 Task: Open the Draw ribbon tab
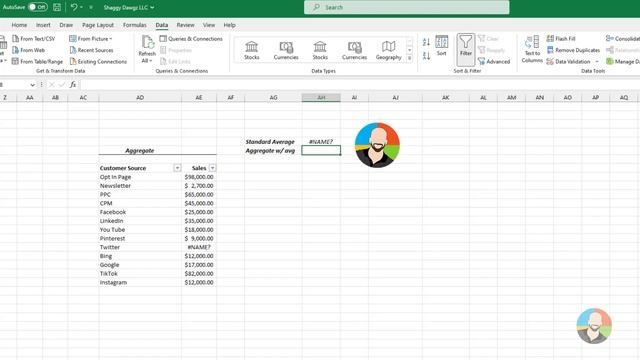pos(66,25)
